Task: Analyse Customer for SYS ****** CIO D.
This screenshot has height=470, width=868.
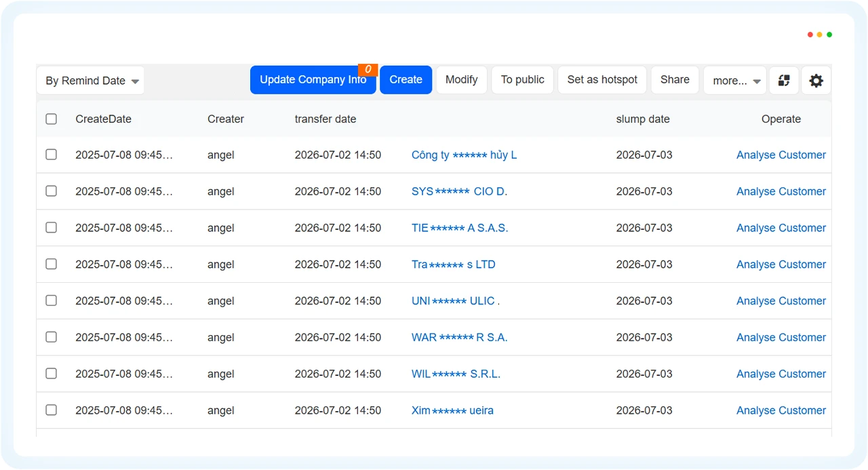Action: [781, 191]
